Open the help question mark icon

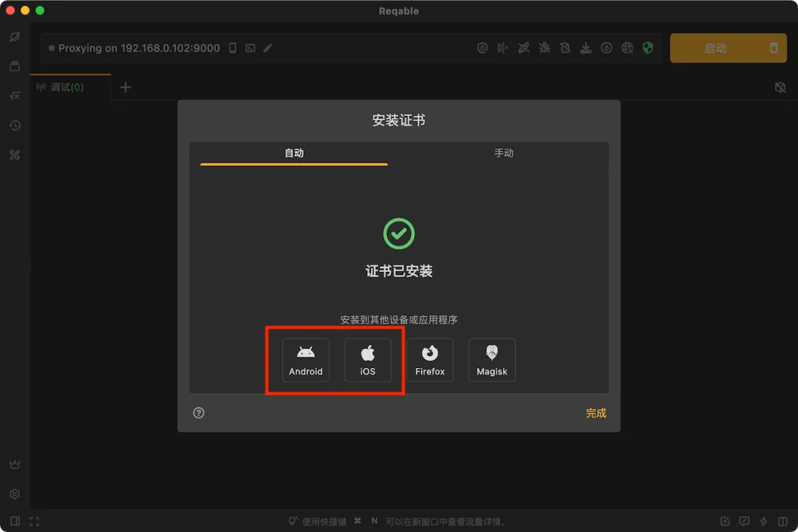pyautogui.click(x=199, y=413)
